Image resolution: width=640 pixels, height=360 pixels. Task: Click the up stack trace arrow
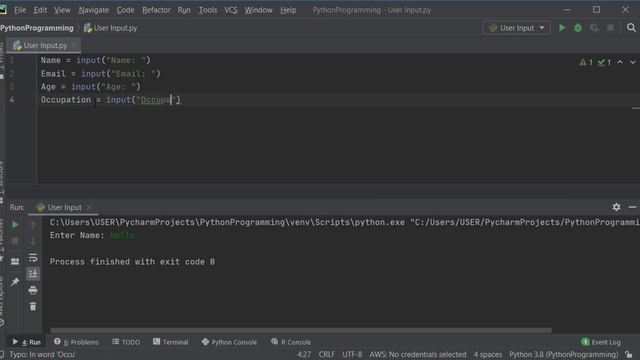(x=33, y=225)
